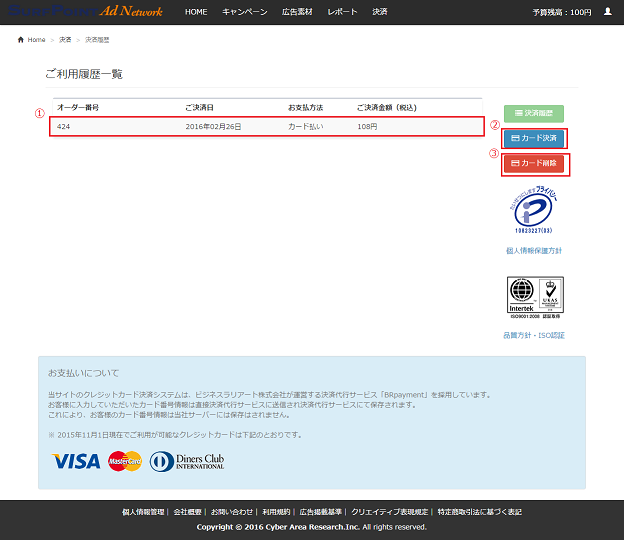Open the user account icon
This screenshot has width=624, height=540.
[x=608, y=12]
